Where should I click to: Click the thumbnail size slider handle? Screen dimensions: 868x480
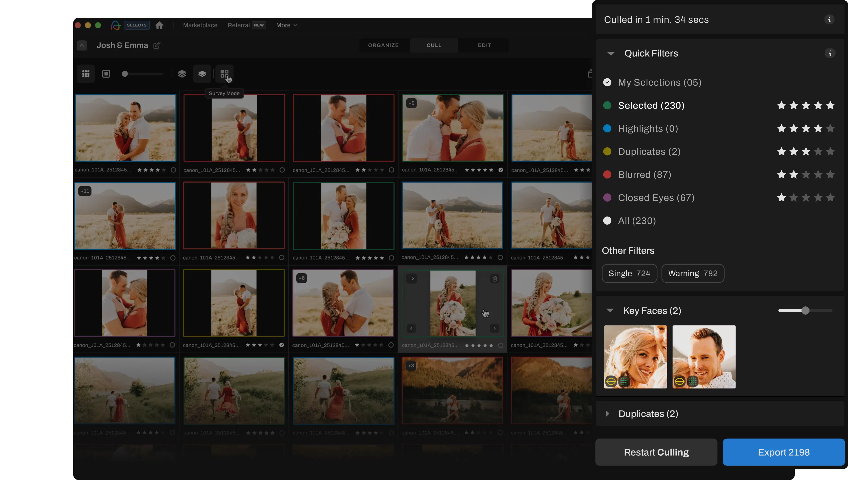(x=125, y=74)
